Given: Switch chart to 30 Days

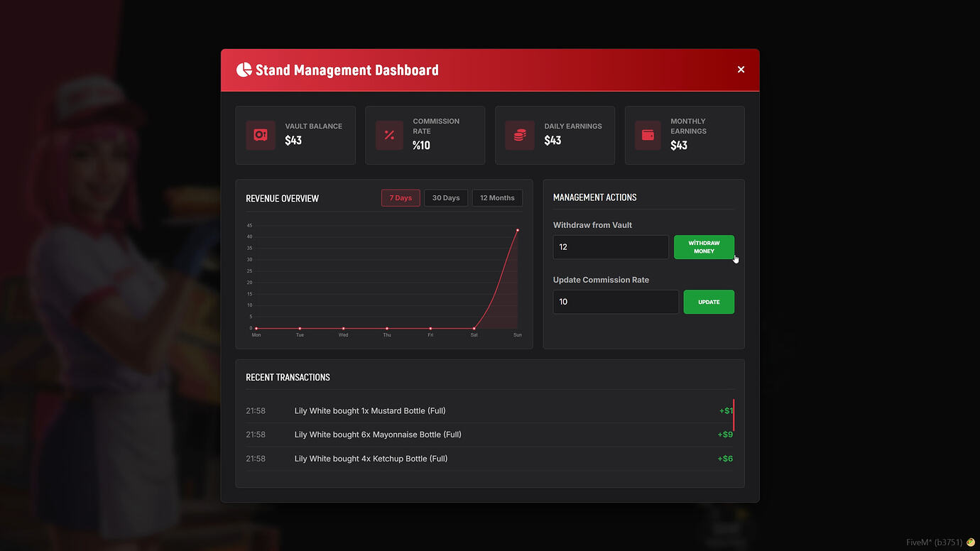Looking at the screenshot, I should coord(446,198).
